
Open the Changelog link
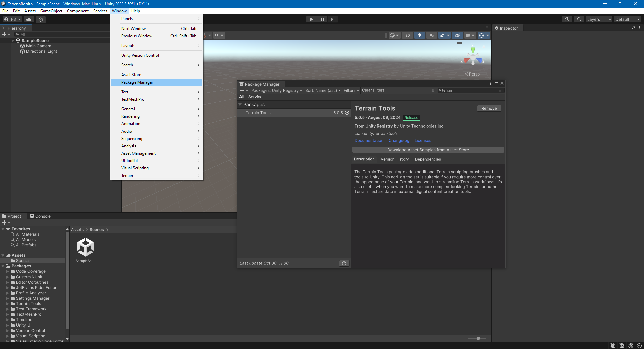pyautogui.click(x=399, y=141)
